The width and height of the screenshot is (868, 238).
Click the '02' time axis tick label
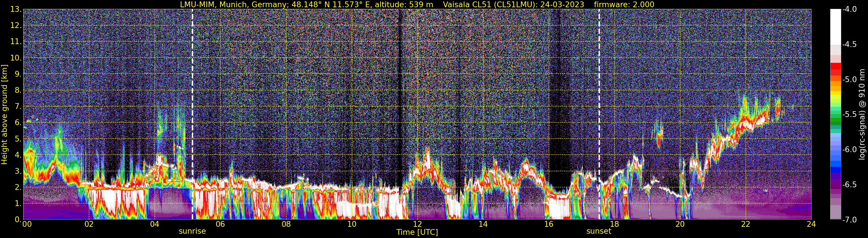point(89,224)
